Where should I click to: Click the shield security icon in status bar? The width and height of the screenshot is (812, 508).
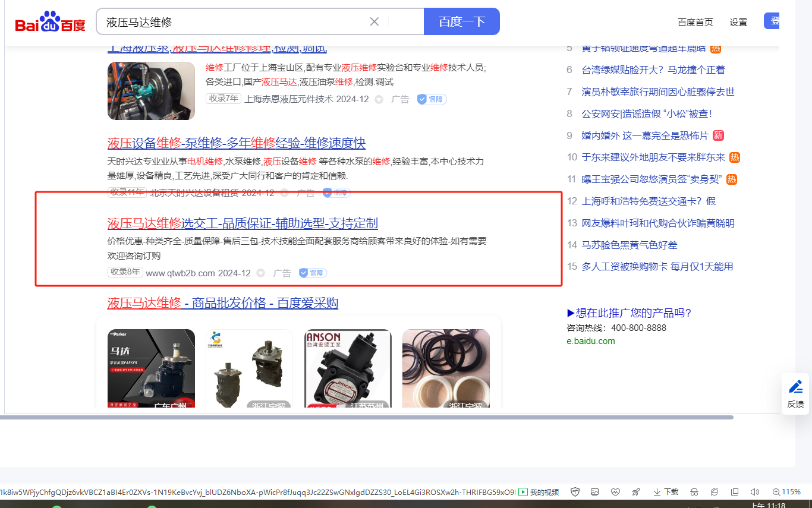tap(575, 492)
